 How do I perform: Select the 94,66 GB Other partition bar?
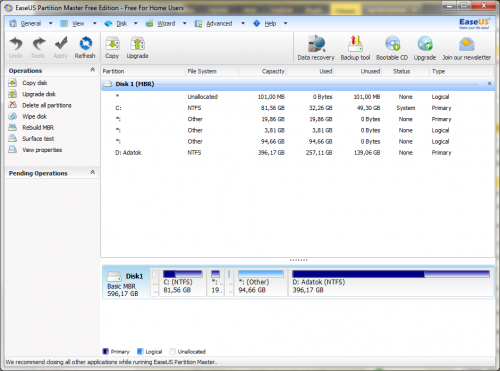click(261, 282)
